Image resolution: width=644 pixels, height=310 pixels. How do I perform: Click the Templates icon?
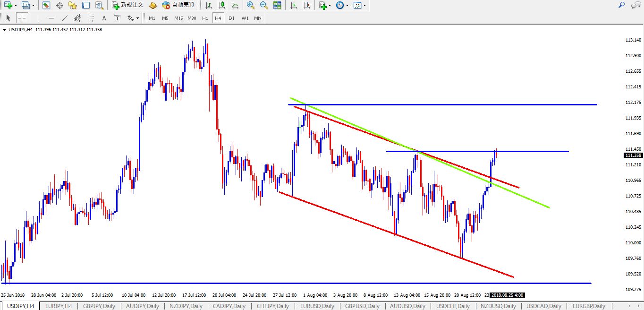(x=357, y=5)
